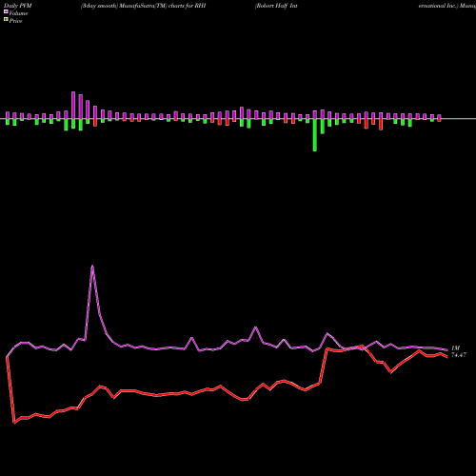Click the 'MunafaSutra(TM) charts for RHI' heading
This screenshot has height=476, width=476.
pyautogui.click(x=163, y=6)
